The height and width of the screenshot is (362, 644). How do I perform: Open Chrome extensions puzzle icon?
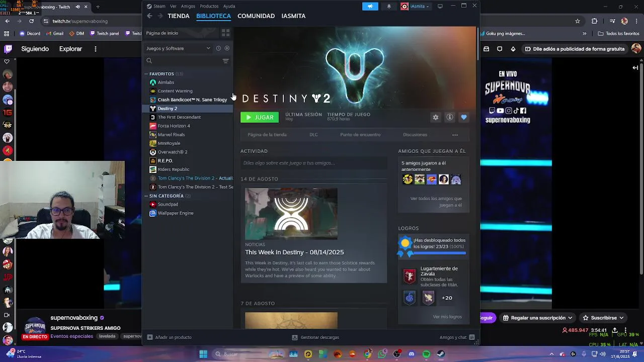(595, 21)
